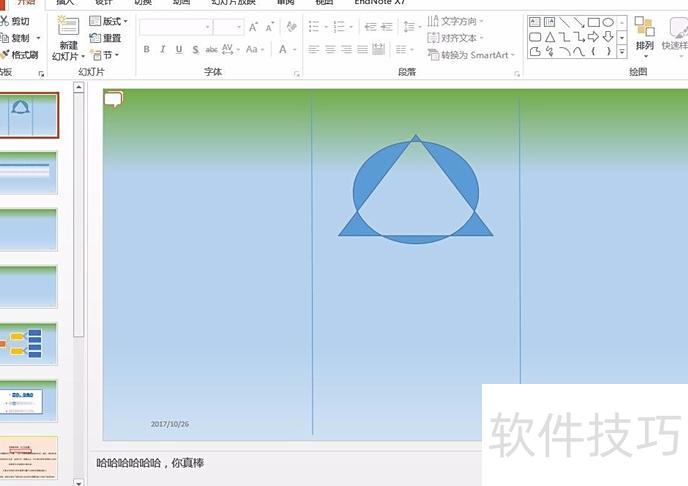Select the oval shape in shapes gallery
The height and width of the screenshot is (486, 688).
click(x=608, y=22)
